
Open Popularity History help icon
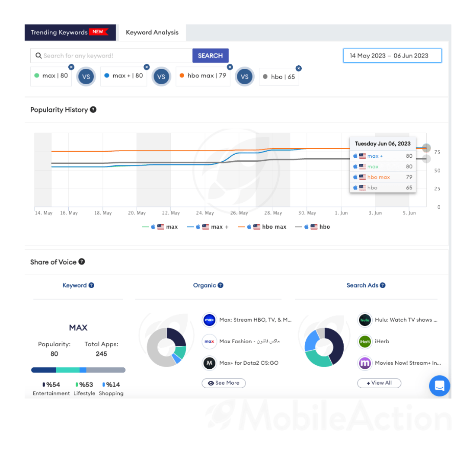click(93, 110)
